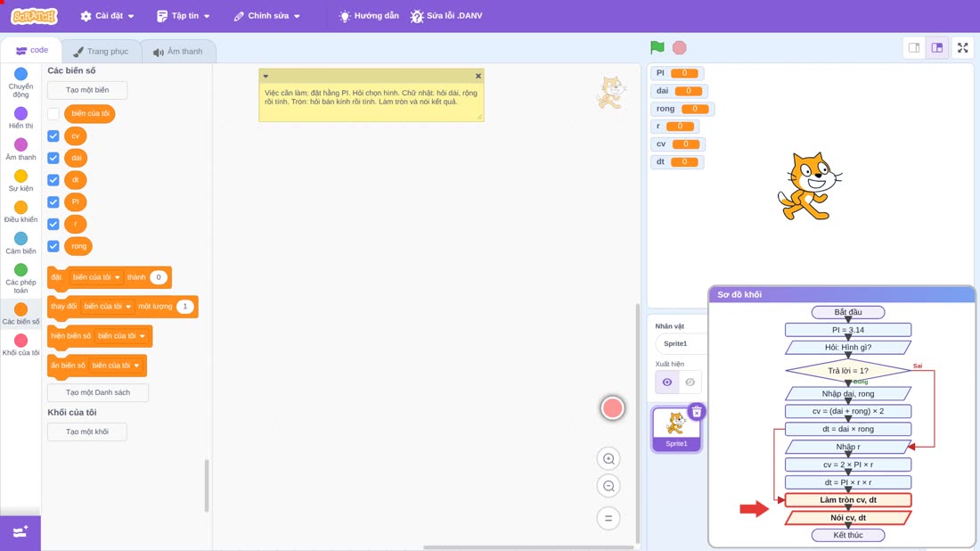Open the Các phép toán blocks category

(x=20, y=278)
